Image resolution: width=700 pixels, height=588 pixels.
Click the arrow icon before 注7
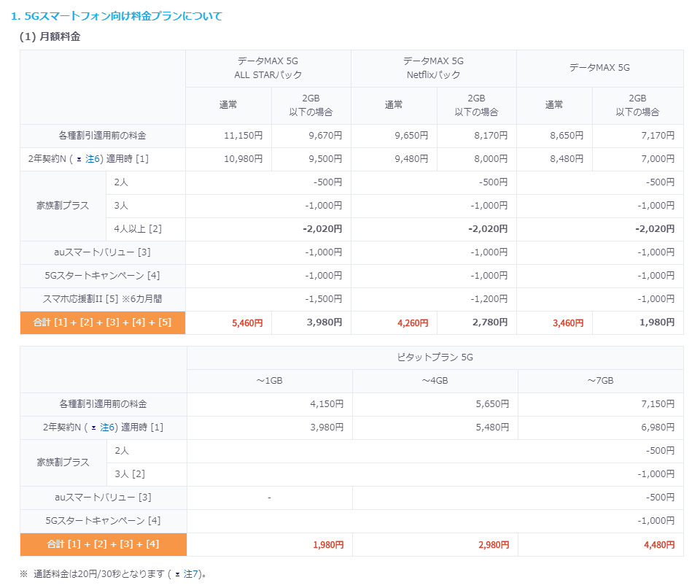(x=177, y=575)
